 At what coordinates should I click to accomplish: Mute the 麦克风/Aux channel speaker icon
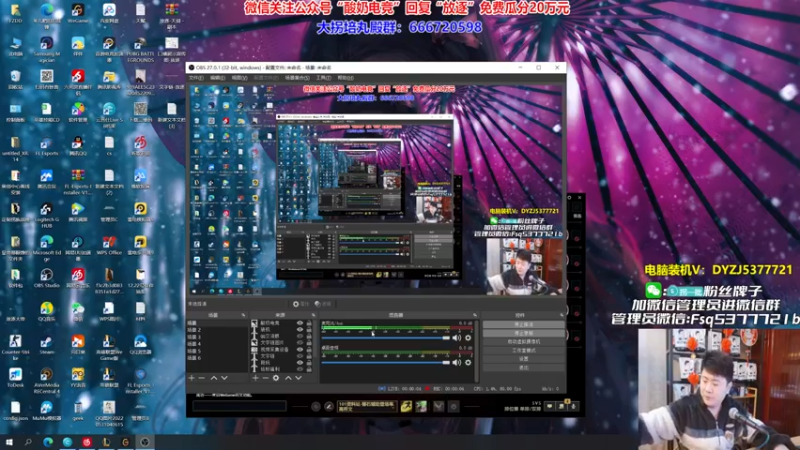click(457, 338)
